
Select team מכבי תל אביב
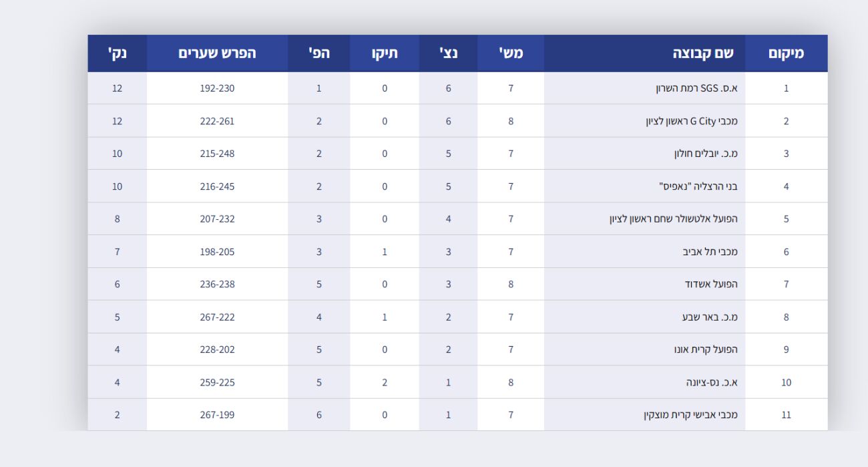(x=710, y=252)
